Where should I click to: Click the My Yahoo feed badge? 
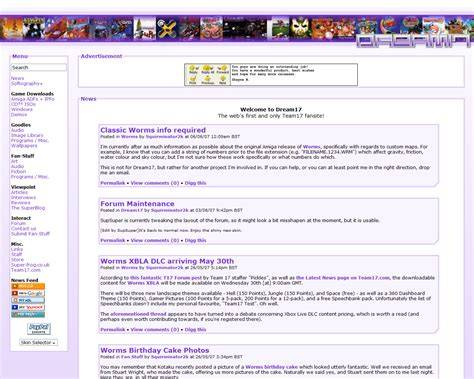tap(28, 307)
